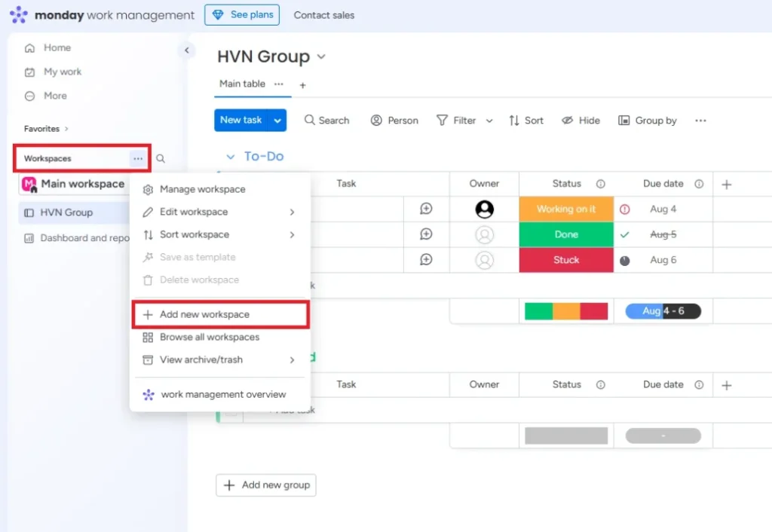This screenshot has width=772, height=532.
Task: Assign owner in the Stuck row
Action: (x=485, y=260)
